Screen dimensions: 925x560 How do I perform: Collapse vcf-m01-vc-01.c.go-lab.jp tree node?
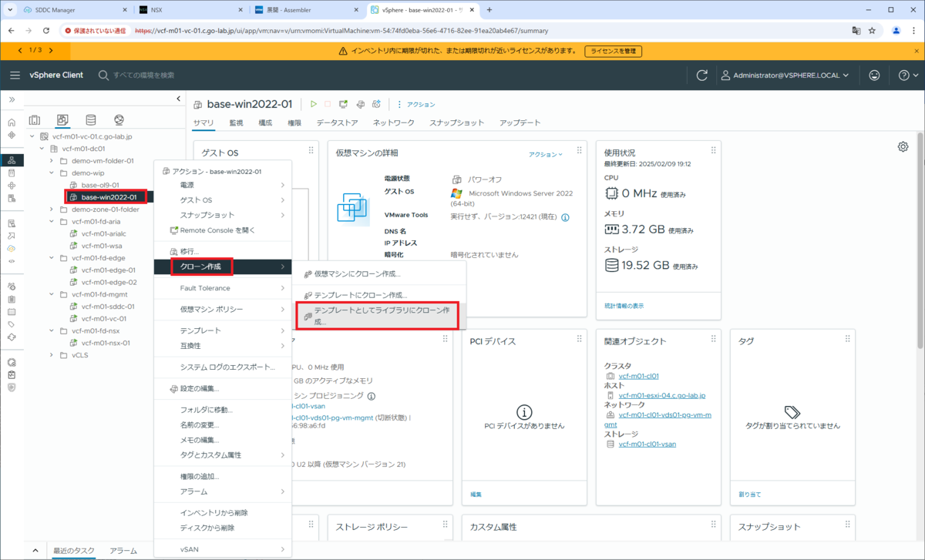[x=32, y=136]
